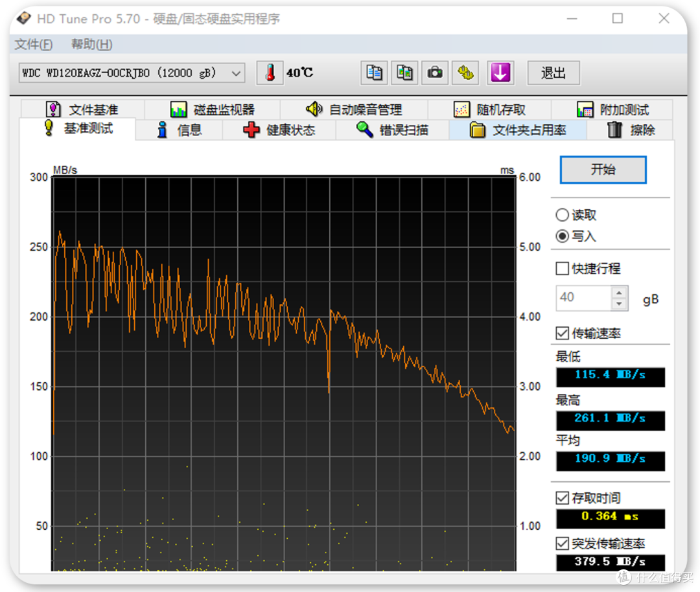Viewport: 700px width, 592px height.
Task: Click the copy screenshot to clipboard icon
Action: [x=404, y=73]
